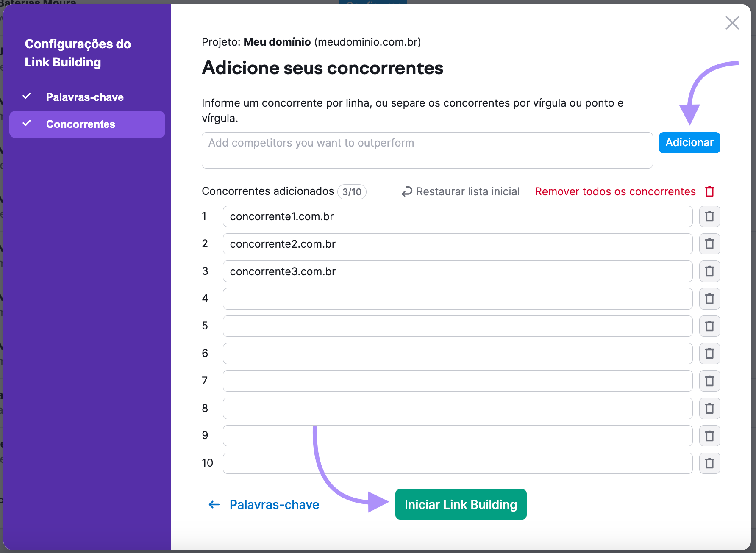Click red trash icon beside Remover todos
The height and width of the screenshot is (553, 756).
click(710, 191)
